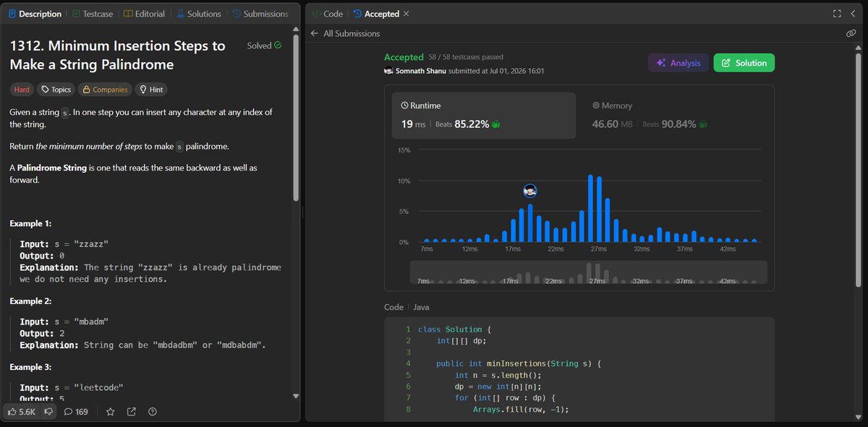Close the Accepted tab
Viewport: 868px width, 427px height.
(x=406, y=14)
